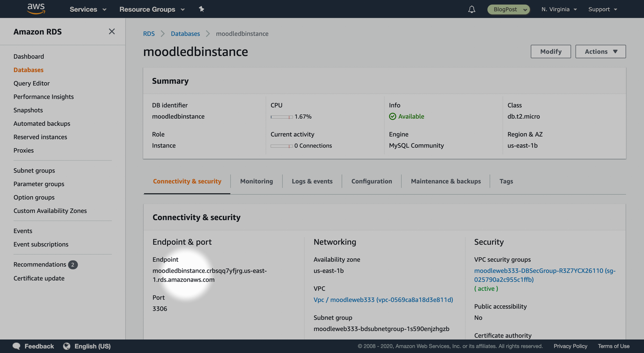
Task: Close the Amazon RDS sidebar panel
Action: point(112,32)
